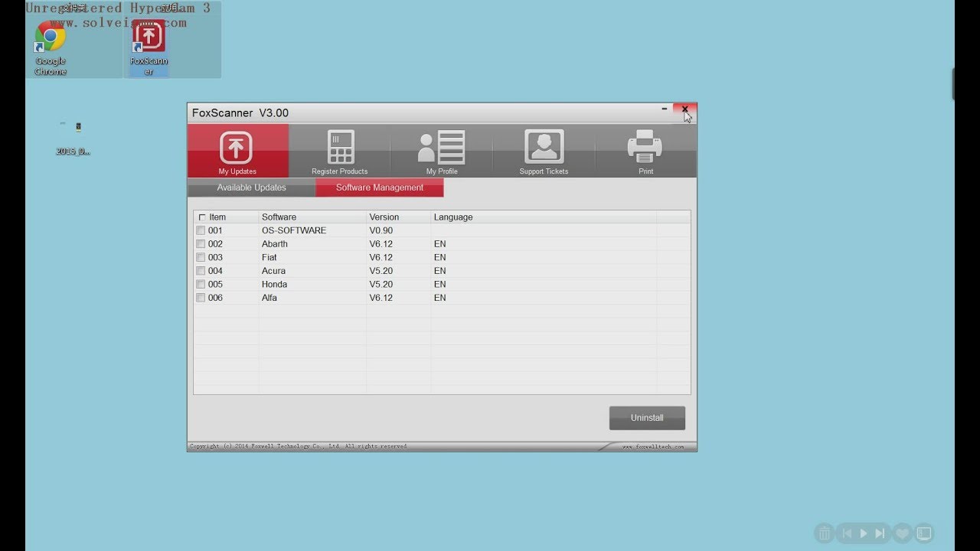The image size is (980, 551).
Task: Open the My Updates section icon
Action: [236, 148]
